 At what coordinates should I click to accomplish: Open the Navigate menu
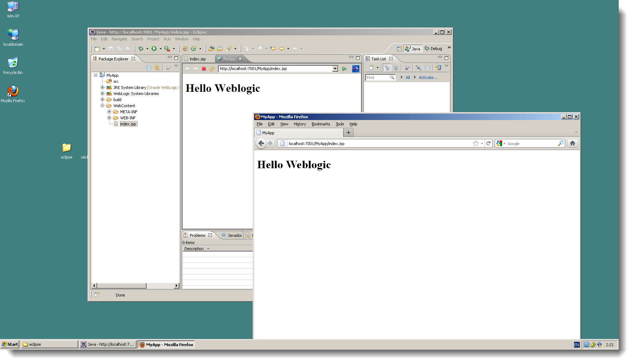tap(119, 39)
